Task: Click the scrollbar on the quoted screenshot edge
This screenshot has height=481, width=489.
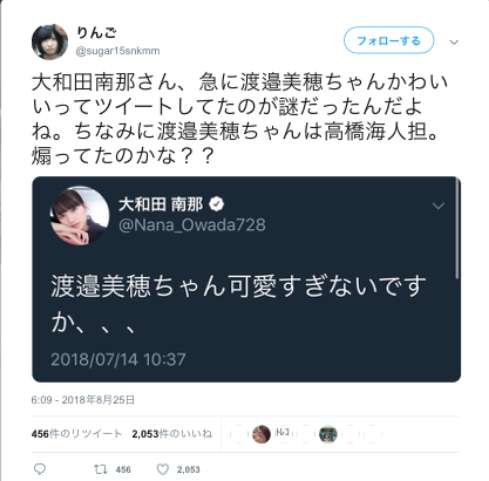Action: tap(458, 229)
